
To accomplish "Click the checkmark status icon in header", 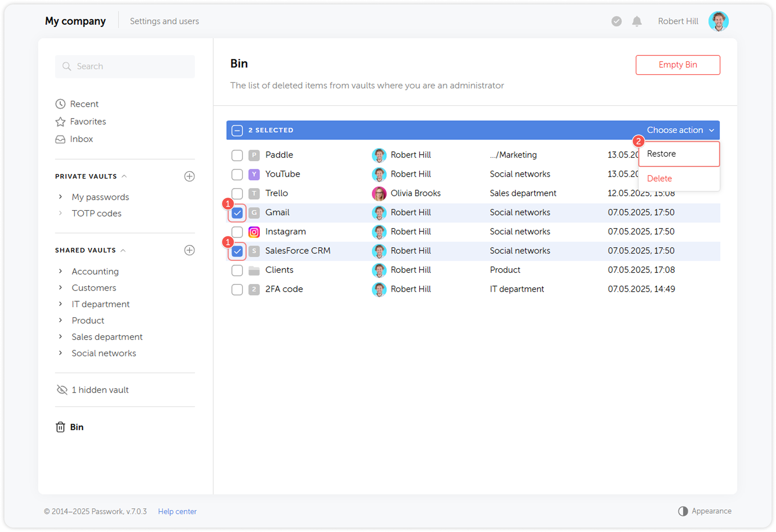I will click(x=616, y=21).
